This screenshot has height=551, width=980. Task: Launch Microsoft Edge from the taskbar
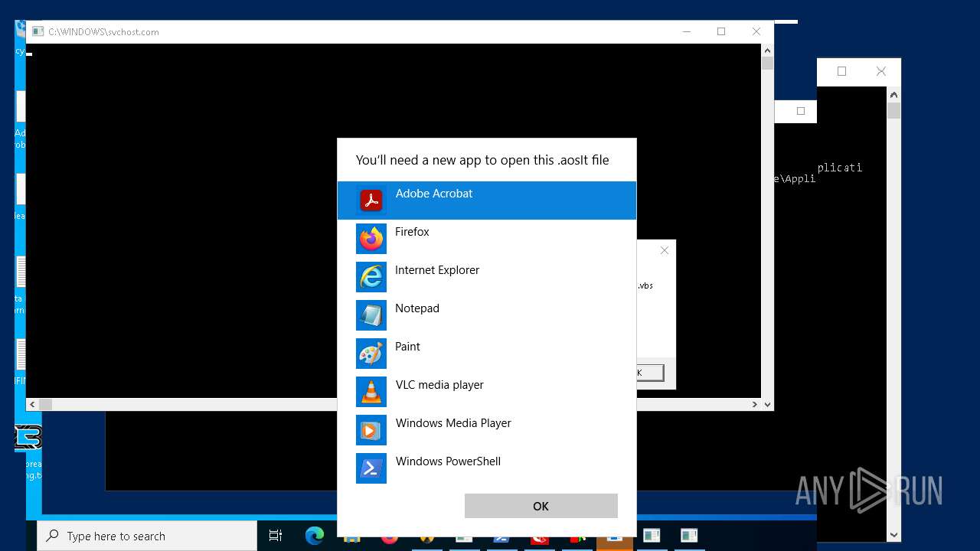point(315,536)
